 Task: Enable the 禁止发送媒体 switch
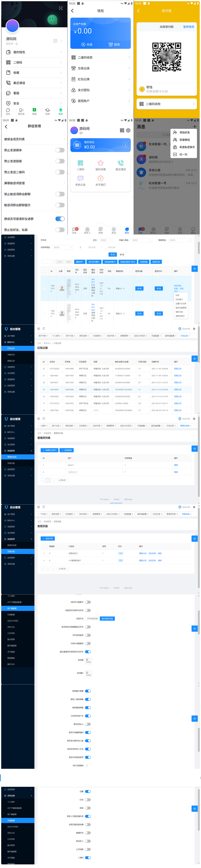[60, 150]
